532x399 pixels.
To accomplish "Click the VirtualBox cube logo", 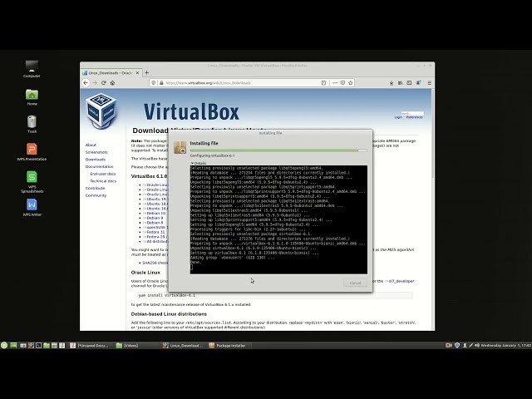I will 101,111.
